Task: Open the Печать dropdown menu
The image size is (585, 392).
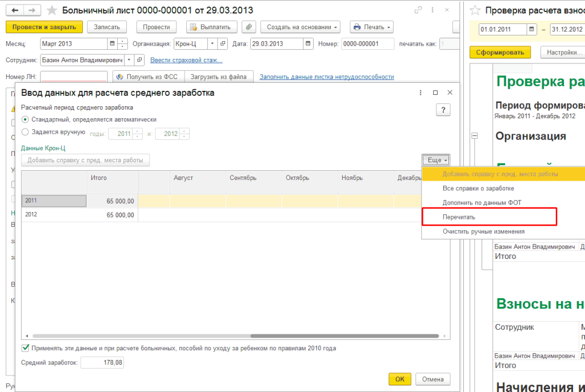Action: point(371,27)
